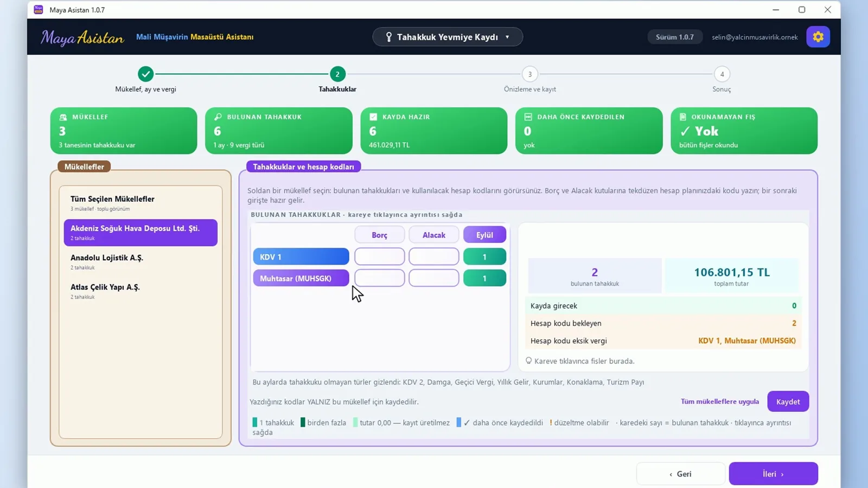The height and width of the screenshot is (488, 868).
Task: Click the Maya Asistan app icon in title bar
Action: point(39,10)
